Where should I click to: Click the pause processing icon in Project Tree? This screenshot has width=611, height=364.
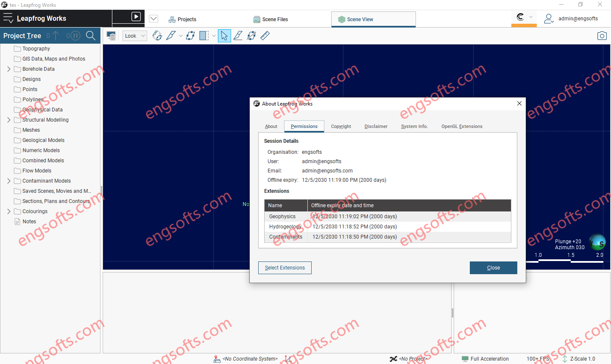click(x=75, y=36)
